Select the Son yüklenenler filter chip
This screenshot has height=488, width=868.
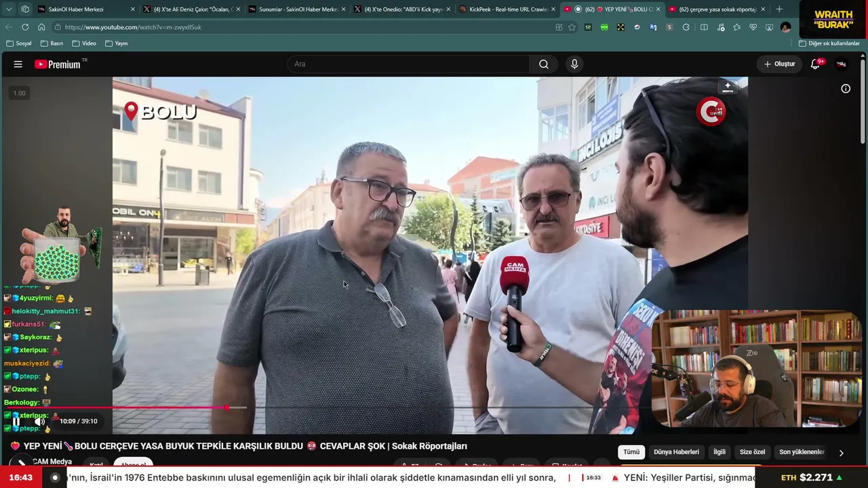coord(802,452)
